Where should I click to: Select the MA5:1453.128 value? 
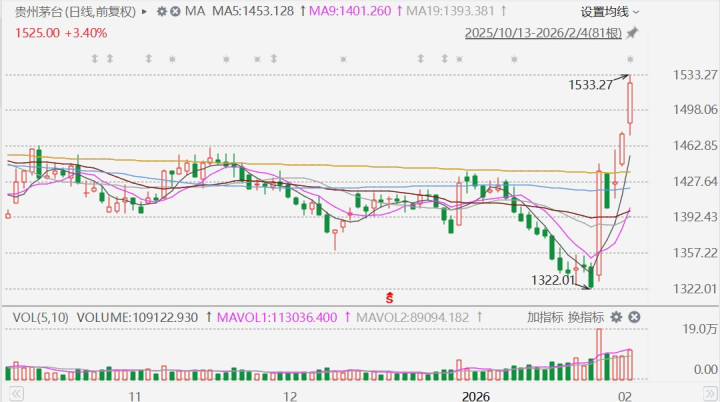(253, 11)
